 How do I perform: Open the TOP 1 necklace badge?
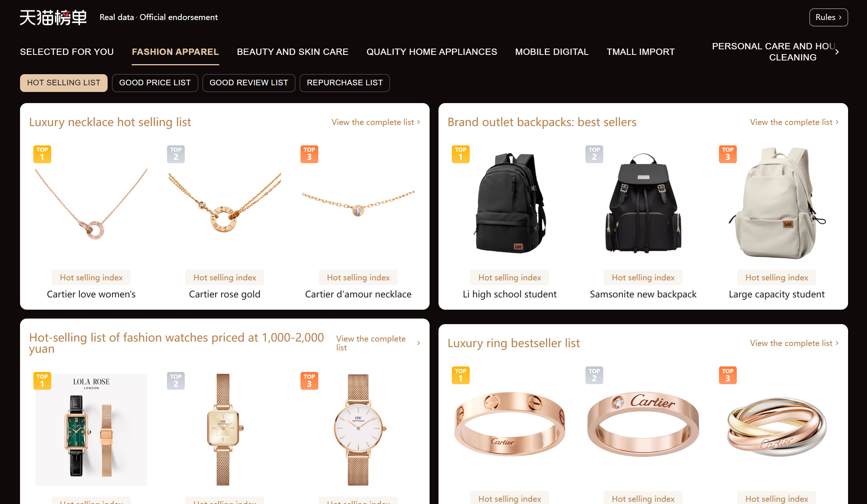click(x=42, y=154)
